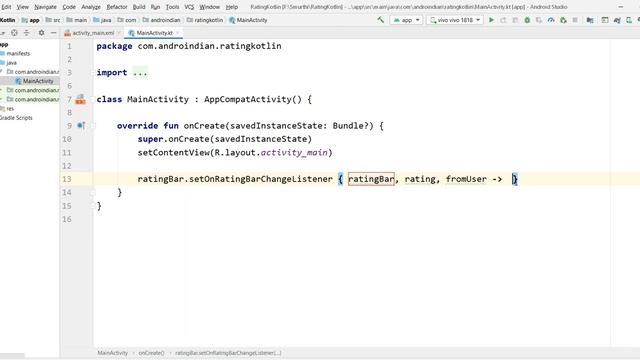Click the related XML file gutter icon on line 7
The image size is (640, 360).
pos(80,99)
